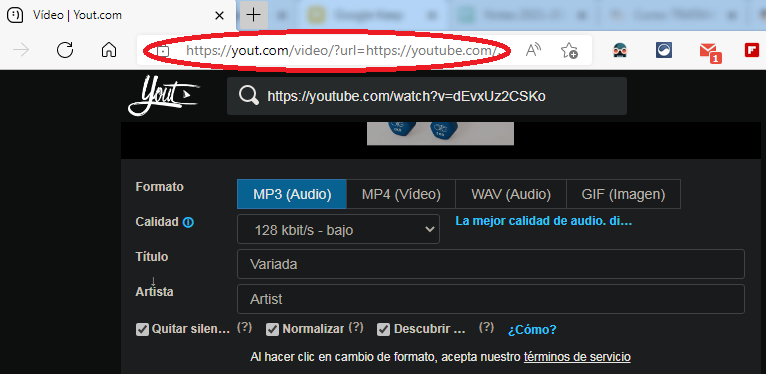
Task: Click the Calidad label
Action: click(157, 222)
